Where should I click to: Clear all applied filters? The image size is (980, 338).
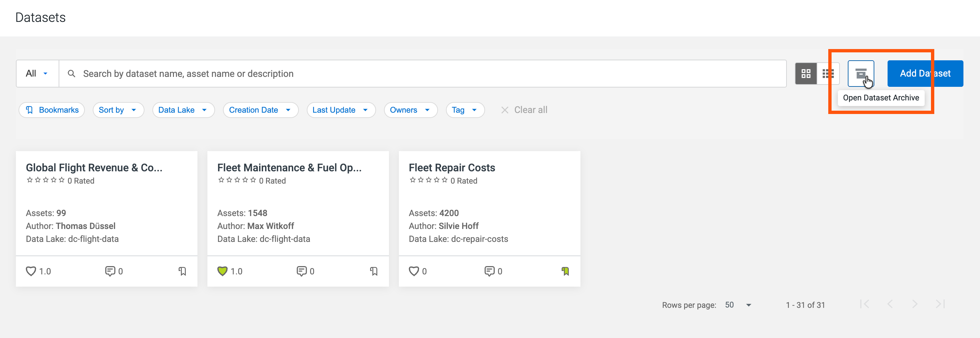click(524, 110)
